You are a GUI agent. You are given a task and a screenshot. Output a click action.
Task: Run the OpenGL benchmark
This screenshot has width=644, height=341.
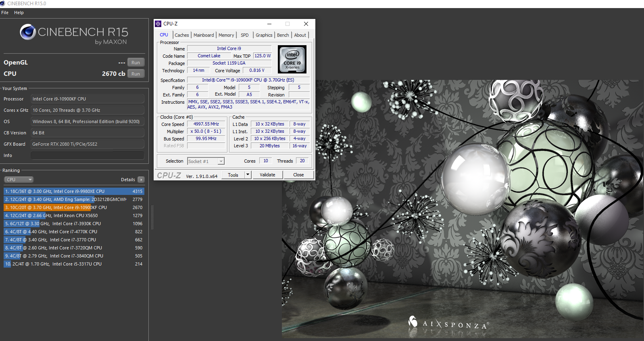(x=136, y=63)
